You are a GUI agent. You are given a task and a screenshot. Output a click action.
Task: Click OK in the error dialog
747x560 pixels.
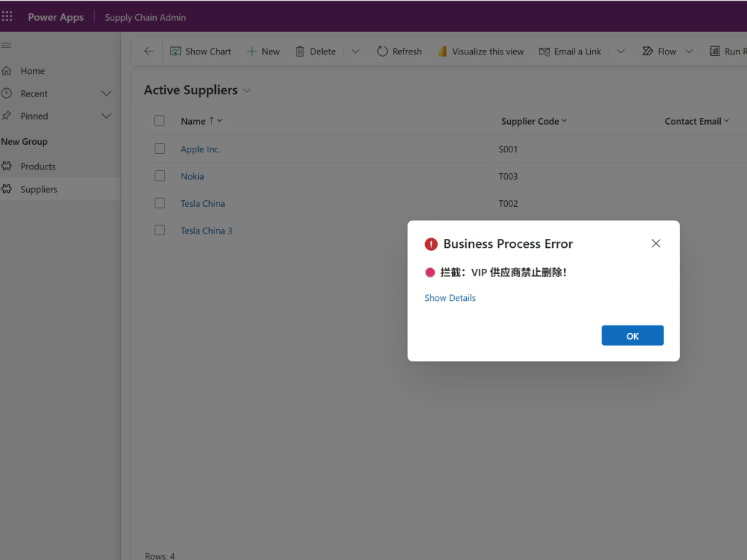(x=632, y=336)
